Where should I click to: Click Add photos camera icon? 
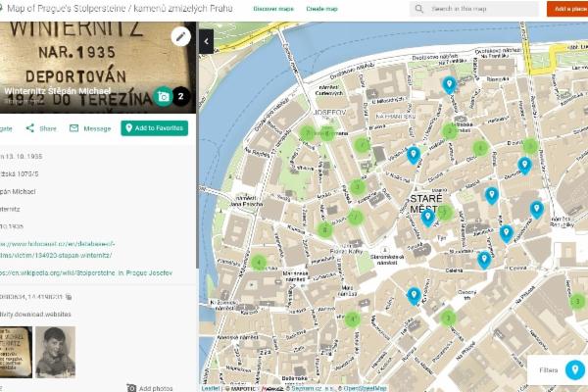point(131,388)
